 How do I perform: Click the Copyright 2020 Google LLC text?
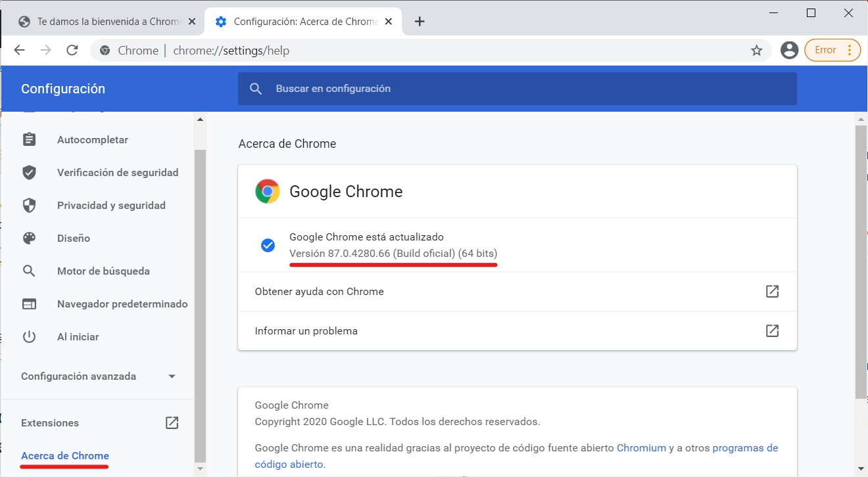coord(397,421)
